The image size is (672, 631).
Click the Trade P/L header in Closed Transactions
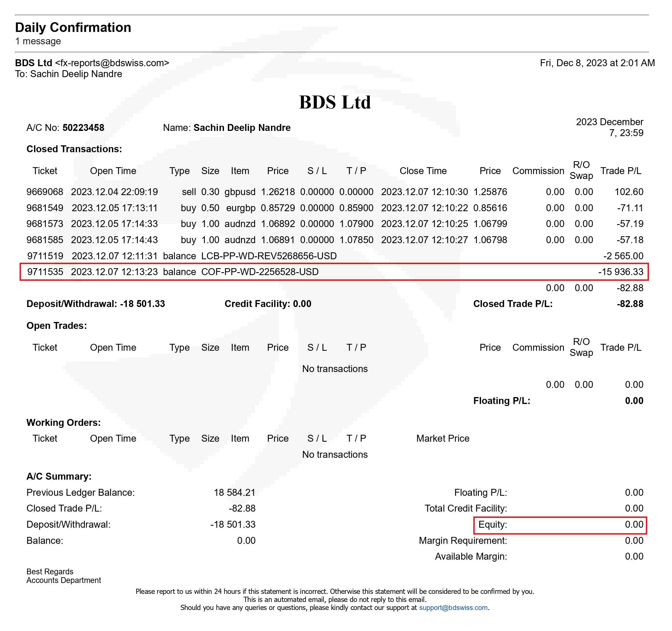point(621,171)
